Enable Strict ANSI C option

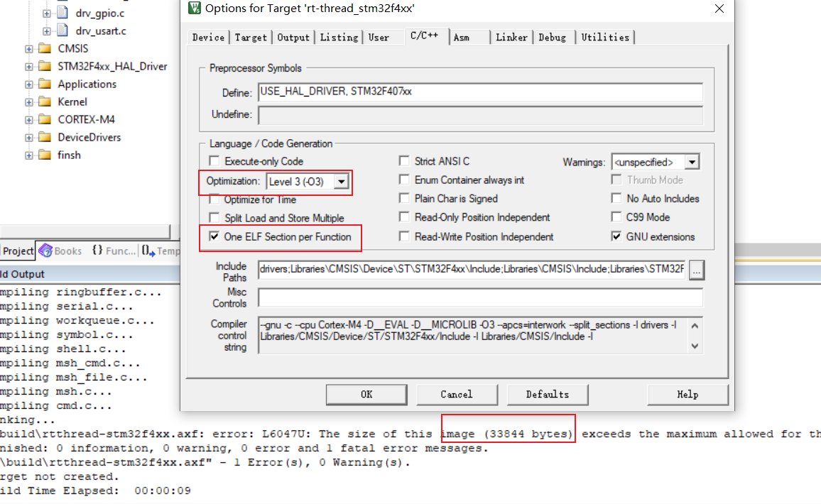(403, 160)
